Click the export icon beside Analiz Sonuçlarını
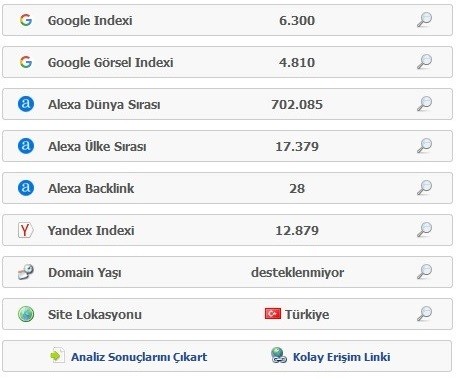 pos(57,355)
